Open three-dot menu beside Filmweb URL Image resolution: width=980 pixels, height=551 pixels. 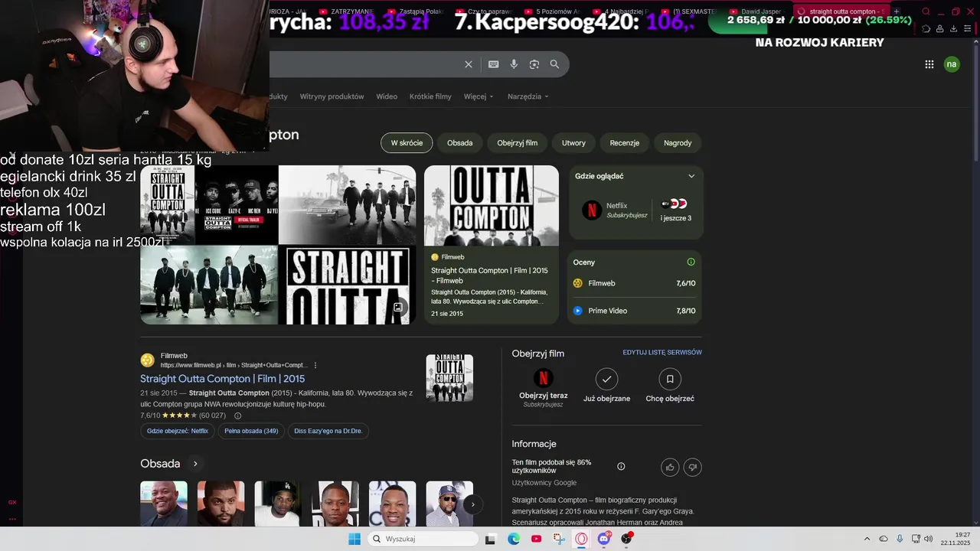pyautogui.click(x=315, y=365)
